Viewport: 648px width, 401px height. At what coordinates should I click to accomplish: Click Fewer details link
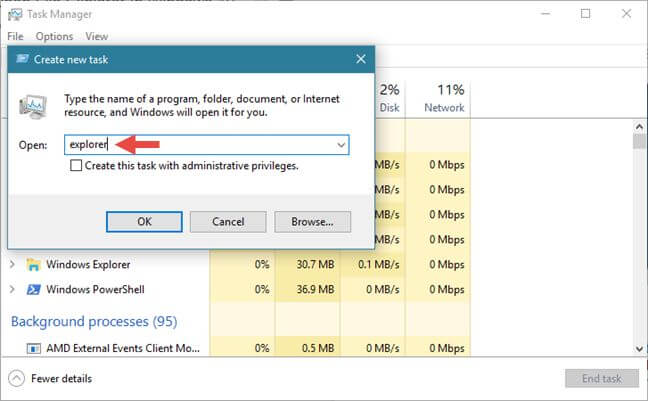click(62, 378)
